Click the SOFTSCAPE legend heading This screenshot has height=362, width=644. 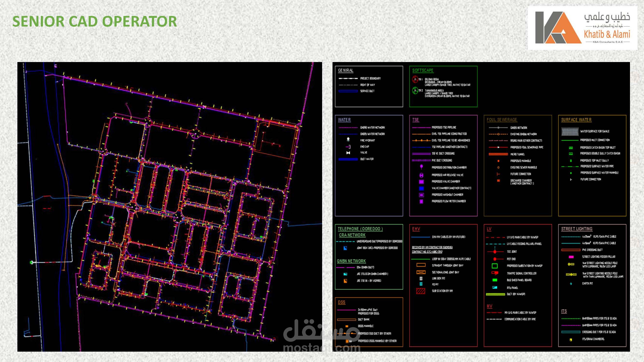pos(423,70)
